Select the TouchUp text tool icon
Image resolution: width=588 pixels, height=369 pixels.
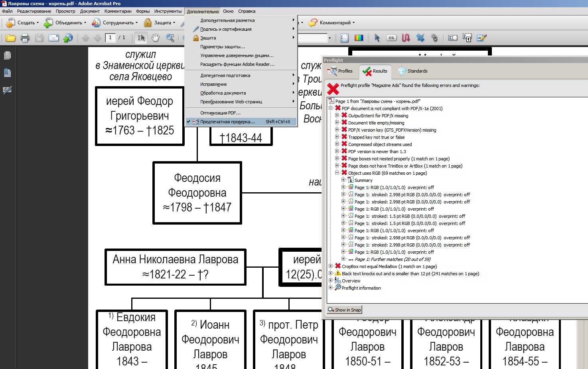point(467,38)
